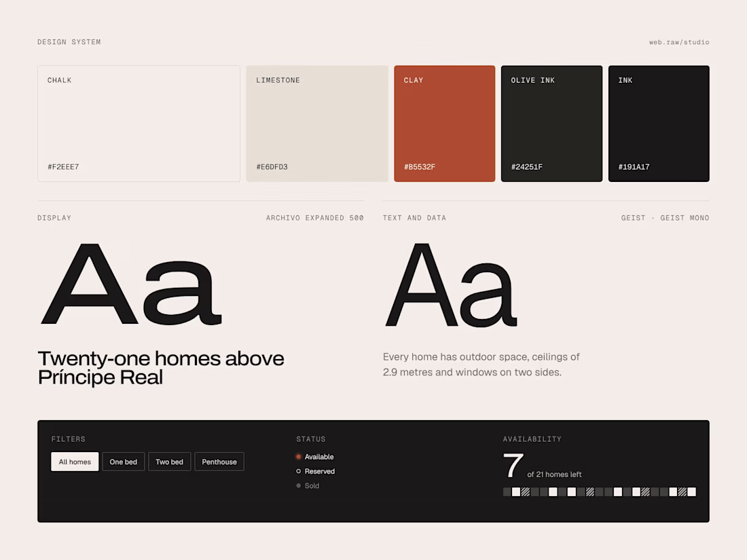Click the DESIGN SYSTEM heading

(x=69, y=42)
